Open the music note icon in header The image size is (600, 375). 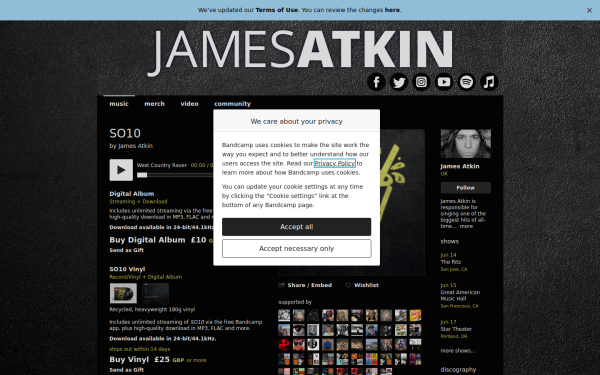pyautogui.click(x=489, y=82)
